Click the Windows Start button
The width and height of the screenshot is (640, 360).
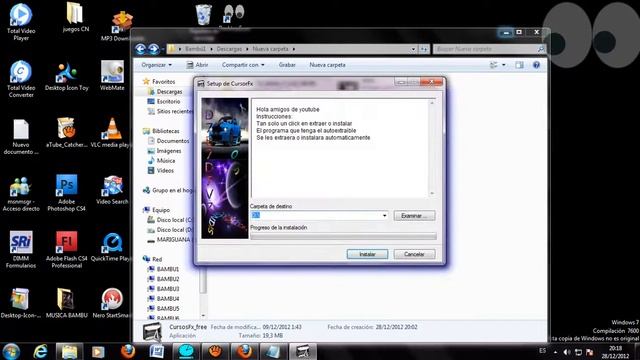(x=11, y=351)
